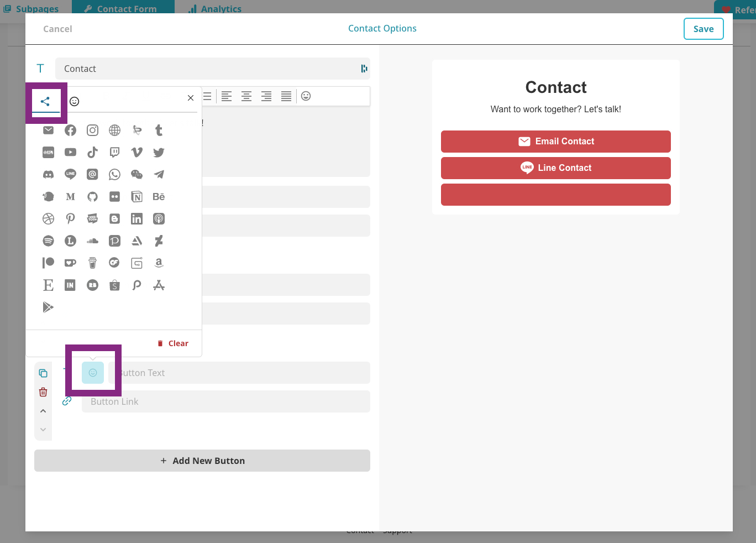Select the LINE icon in picker

(x=71, y=175)
